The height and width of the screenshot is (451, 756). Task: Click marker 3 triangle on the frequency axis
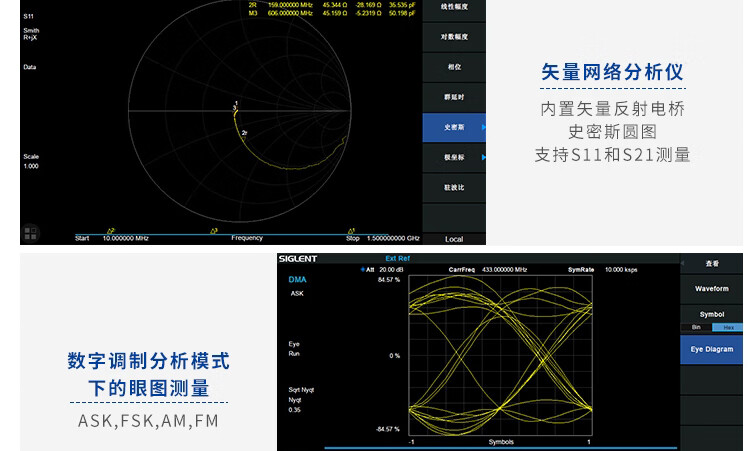pos(213,230)
